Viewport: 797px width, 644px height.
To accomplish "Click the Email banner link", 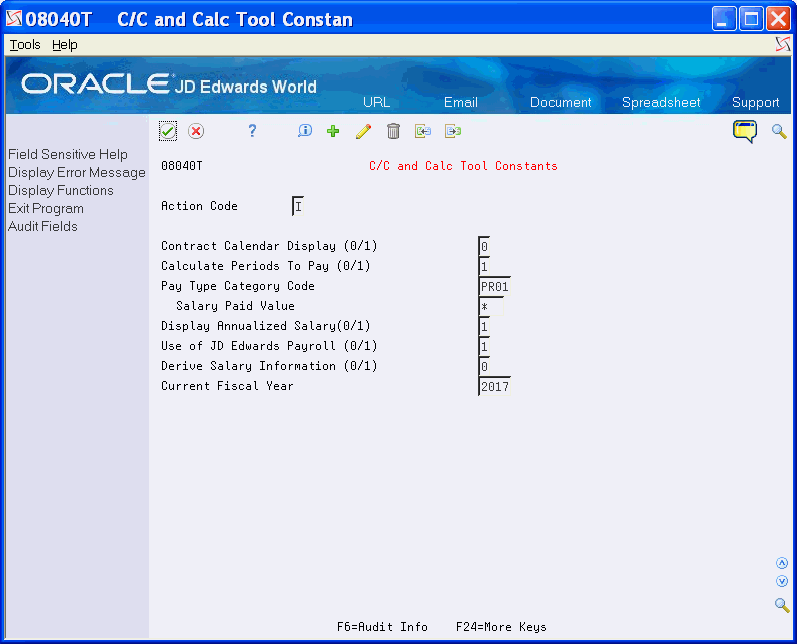I will (x=461, y=102).
